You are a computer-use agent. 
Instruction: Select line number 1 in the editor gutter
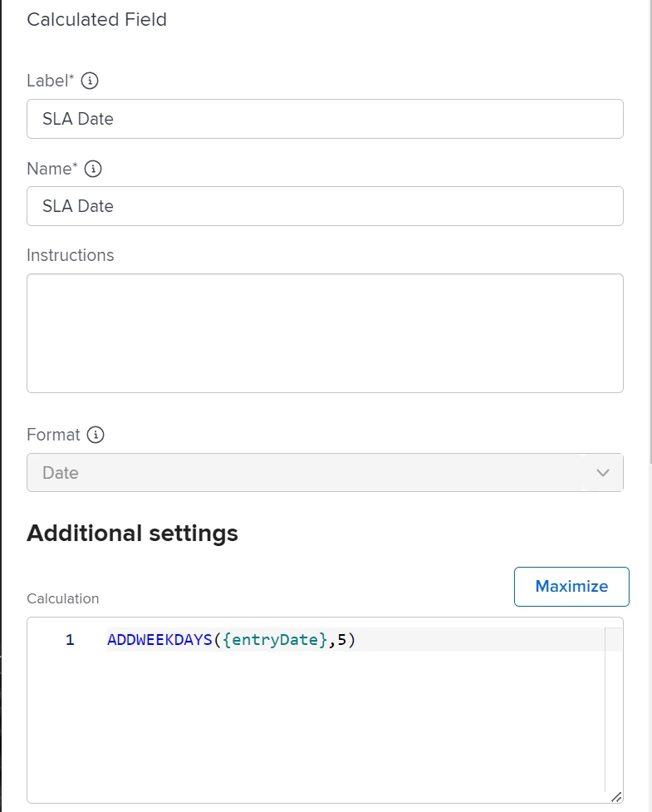[70, 640]
